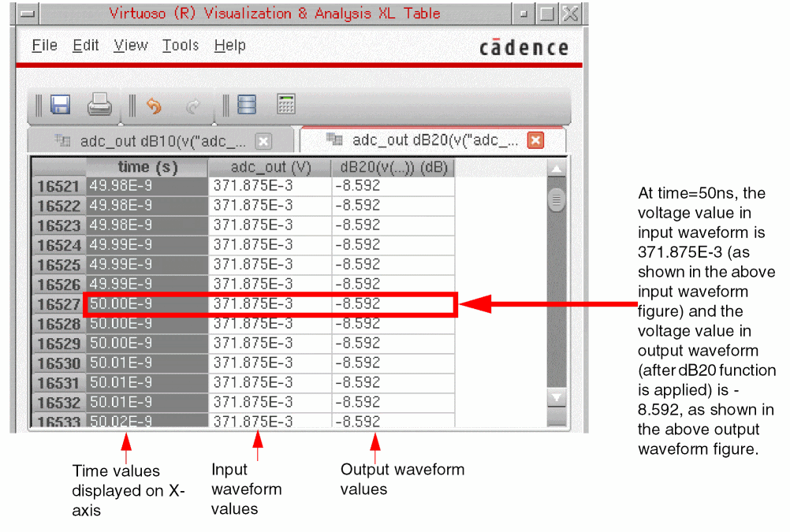Click adc_out cell in row 16531
Screen dimensions: 790x532
270,383
